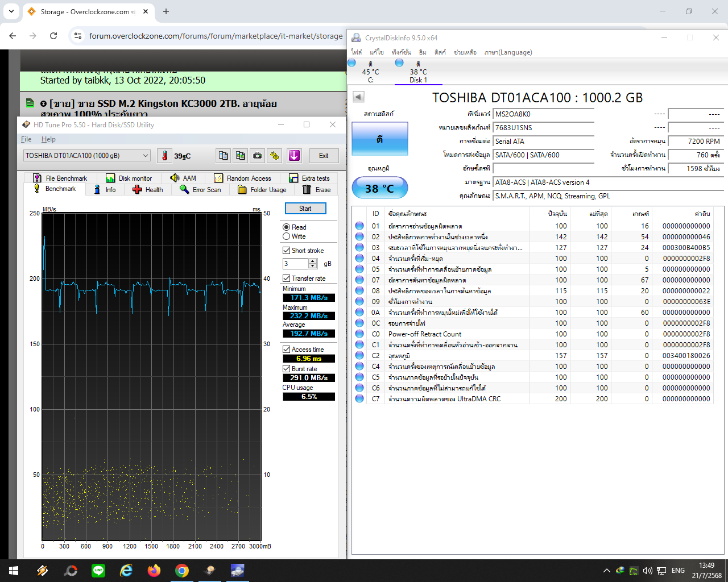
Task: Click the thermometer temperature icon in HD Tune
Action: pyautogui.click(x=165, y=156)
